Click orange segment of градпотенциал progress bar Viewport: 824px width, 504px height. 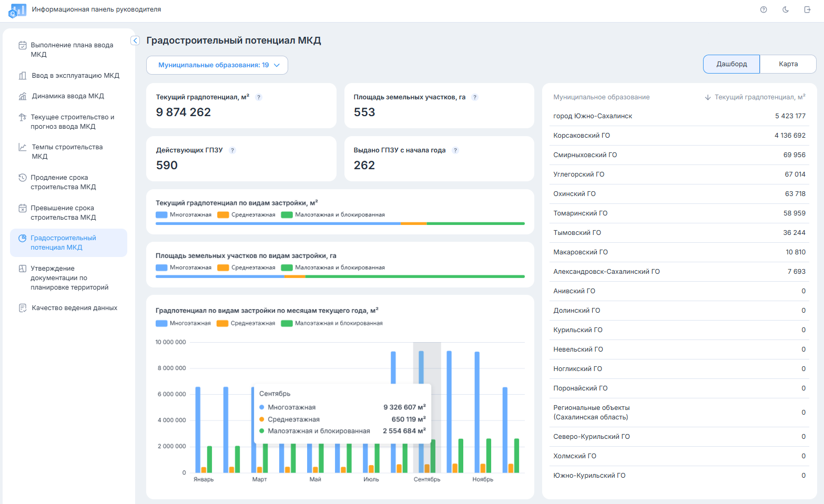tap(413, 224)
